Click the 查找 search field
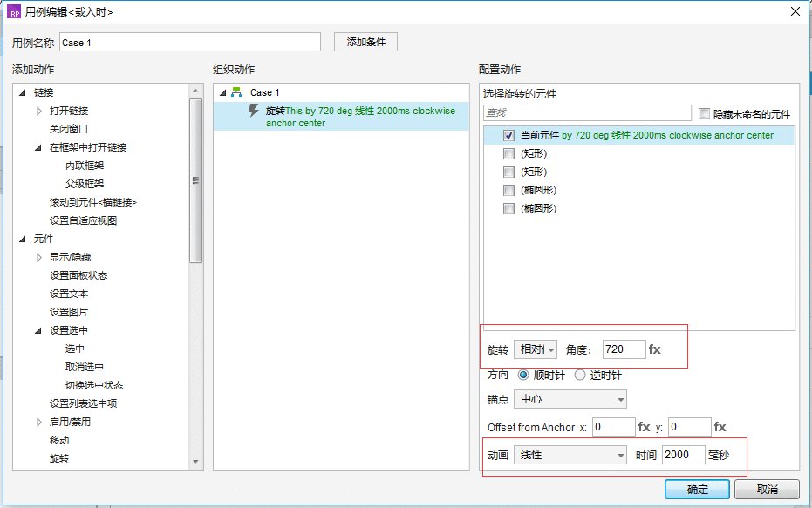The image size is (812, 508). click(x=587, y=112)
